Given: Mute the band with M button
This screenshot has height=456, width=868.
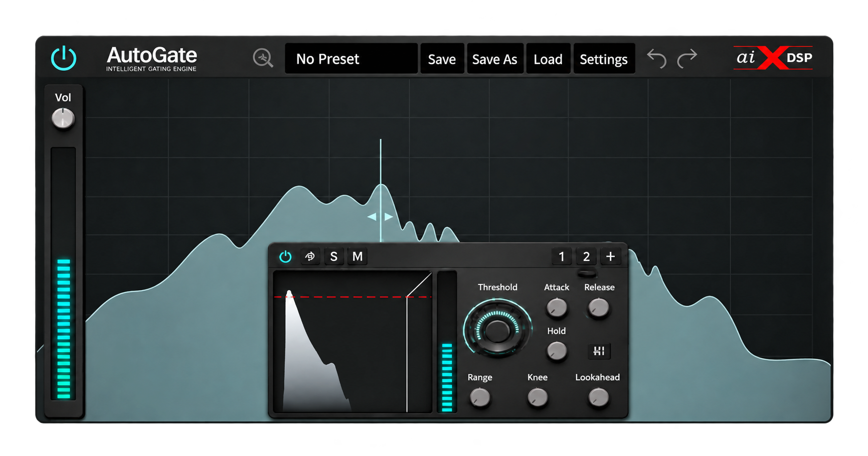Looking at the screenshot, I should [x=358, y=256].
